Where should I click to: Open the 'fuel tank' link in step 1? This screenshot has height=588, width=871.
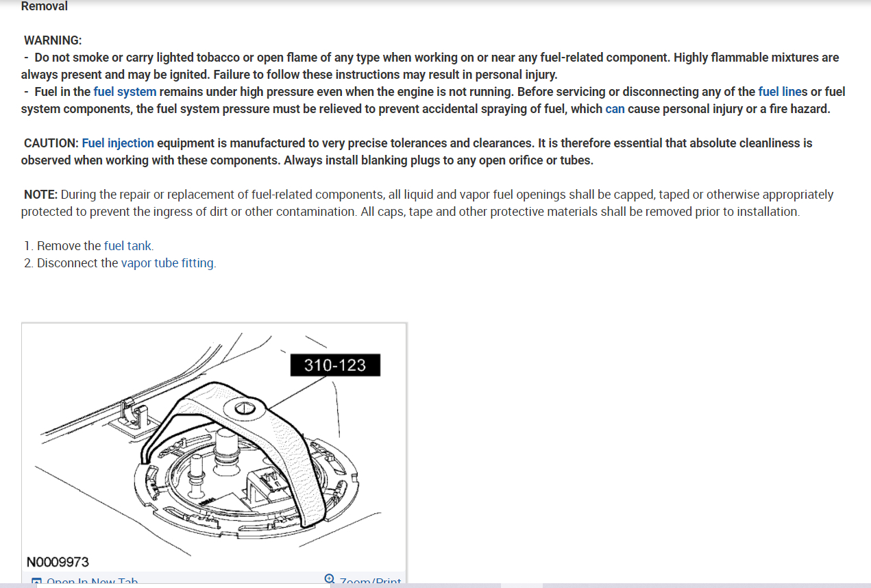tap(127, 246)
